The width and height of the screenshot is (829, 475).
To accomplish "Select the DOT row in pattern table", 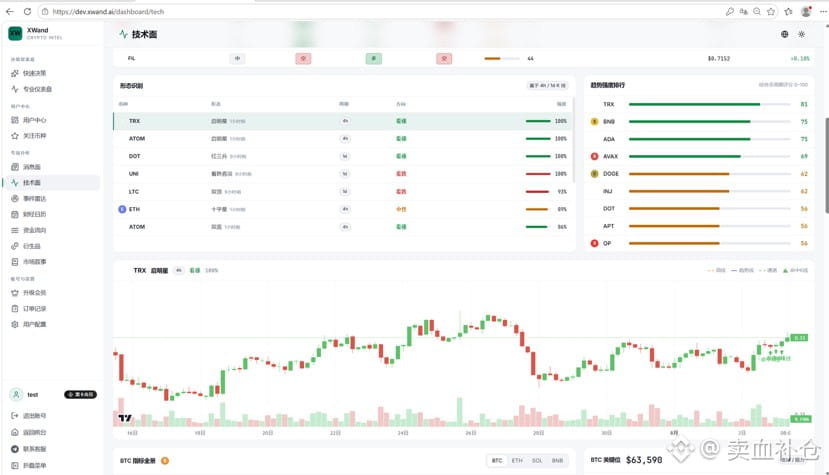I will (x=343, y=156).
